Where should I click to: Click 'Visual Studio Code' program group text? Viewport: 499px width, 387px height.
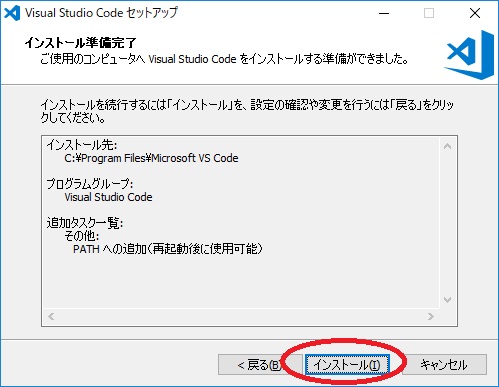(x=108, y=197)
